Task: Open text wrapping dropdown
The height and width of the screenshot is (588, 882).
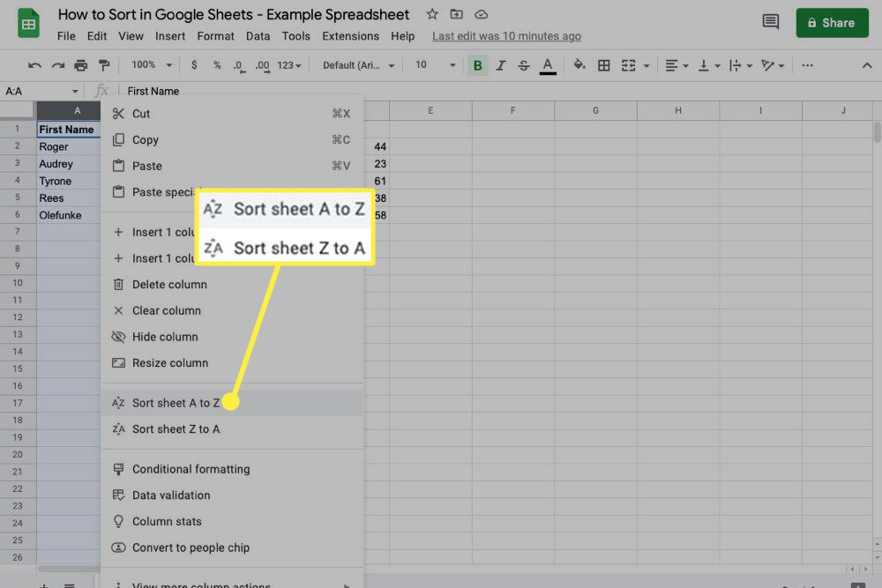Action: pyautogui.click(x=741, y=66)
